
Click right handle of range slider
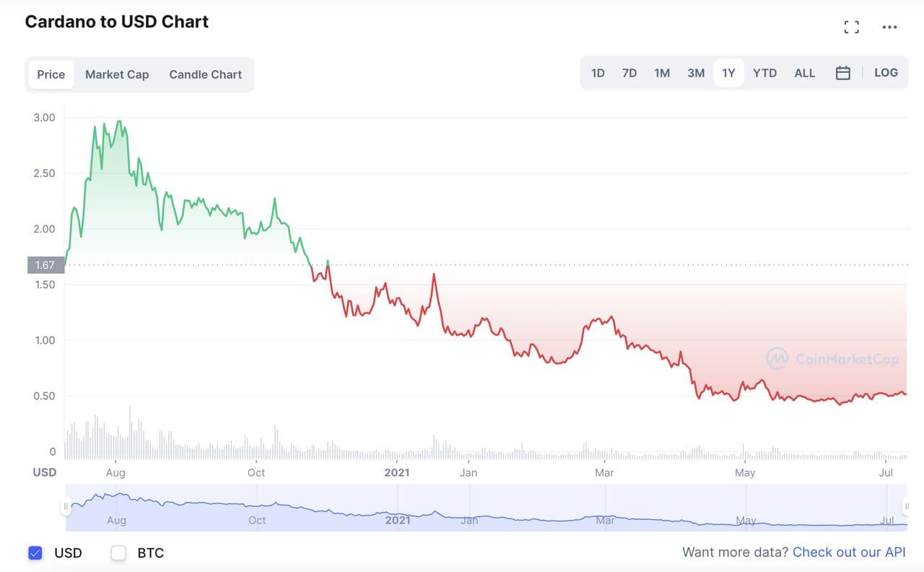[x=906, y=506]
